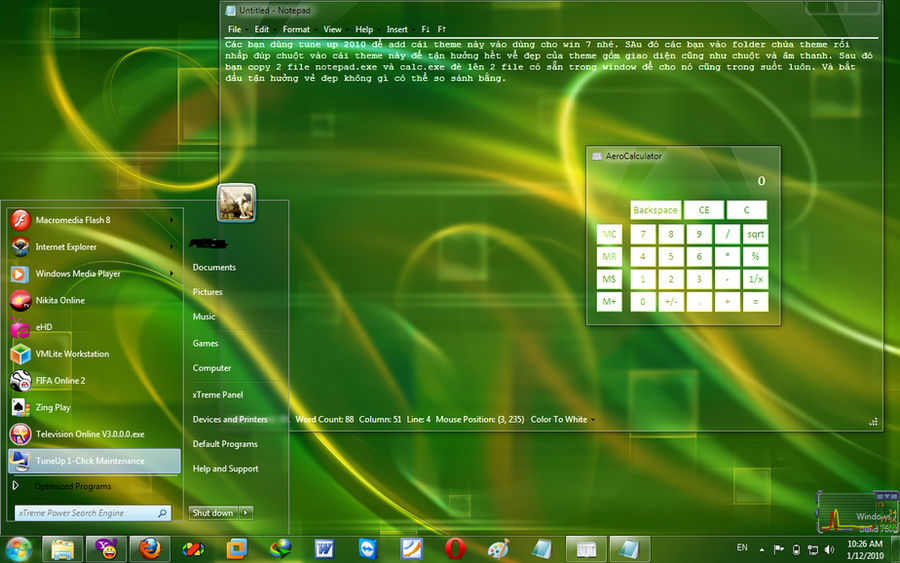Click the user account picture thumbnail

coord(236,203)
